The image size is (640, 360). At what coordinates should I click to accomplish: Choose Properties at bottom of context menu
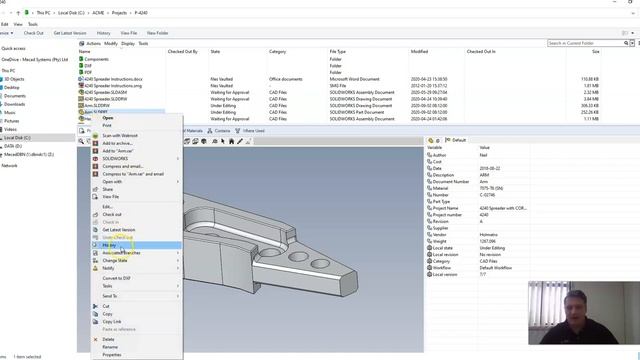click(x=112, y=355)
